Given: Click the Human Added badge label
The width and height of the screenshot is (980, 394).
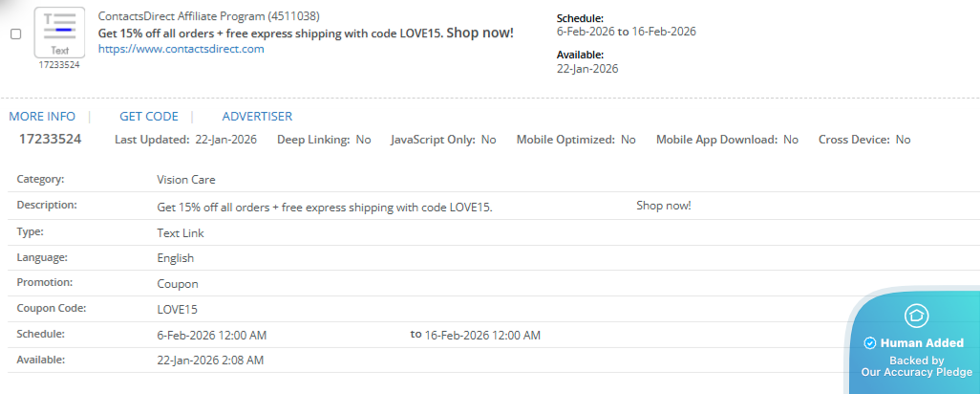Looking at the screenshot, I should (x=922, y=343).
